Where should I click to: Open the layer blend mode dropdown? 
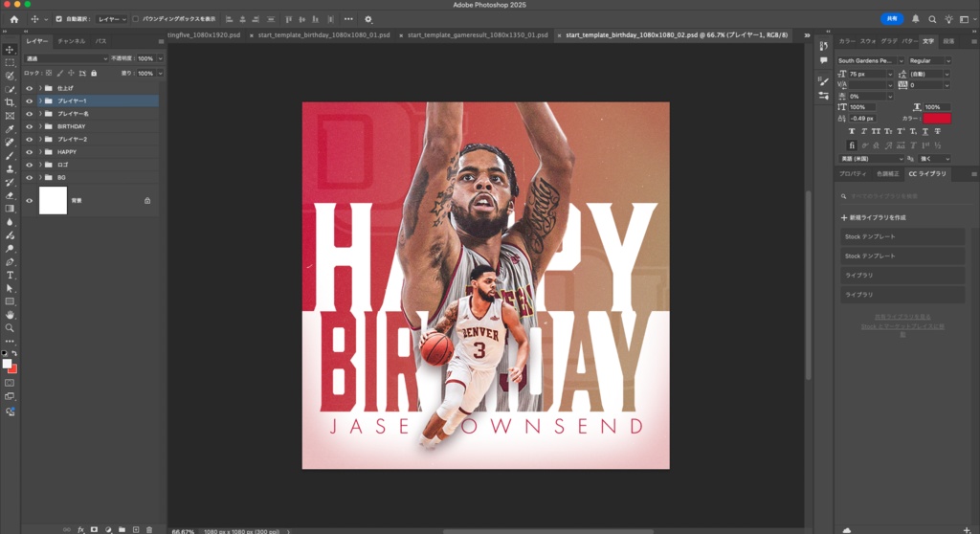(x=66, y=58)
